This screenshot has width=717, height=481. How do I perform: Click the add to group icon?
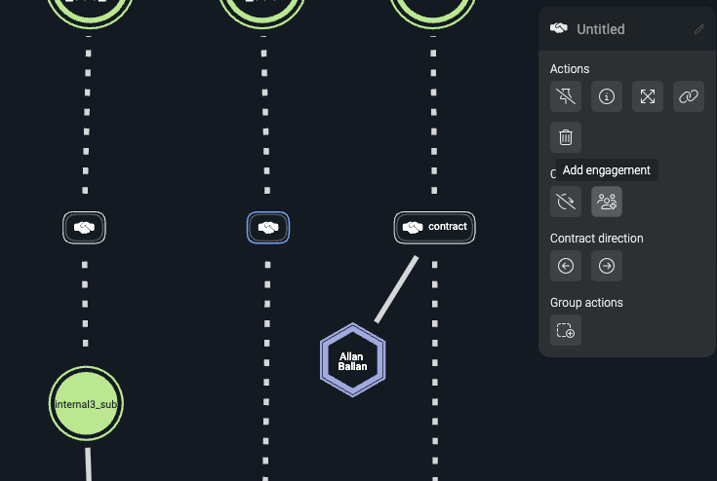(x=566, y=330)
